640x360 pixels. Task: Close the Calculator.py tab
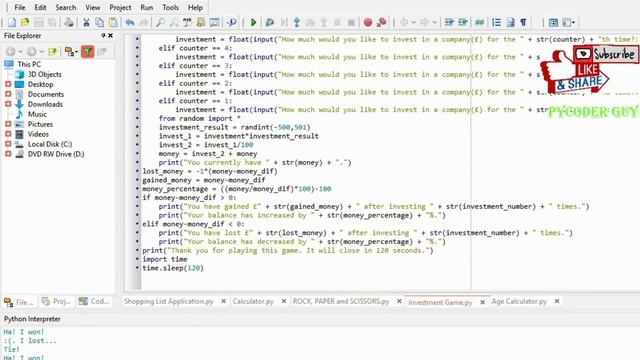click(x=284, y=301)
